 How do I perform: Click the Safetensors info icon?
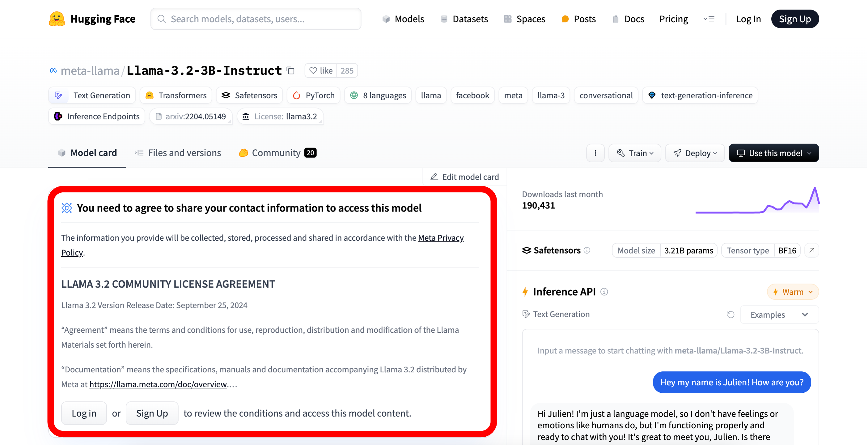(x=587, y=250)
